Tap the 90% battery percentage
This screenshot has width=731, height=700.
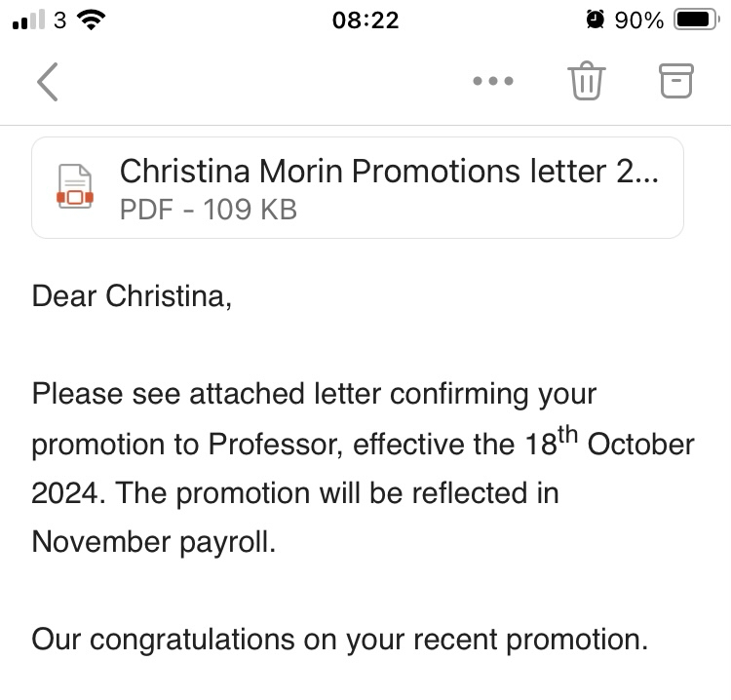[639, 20]
